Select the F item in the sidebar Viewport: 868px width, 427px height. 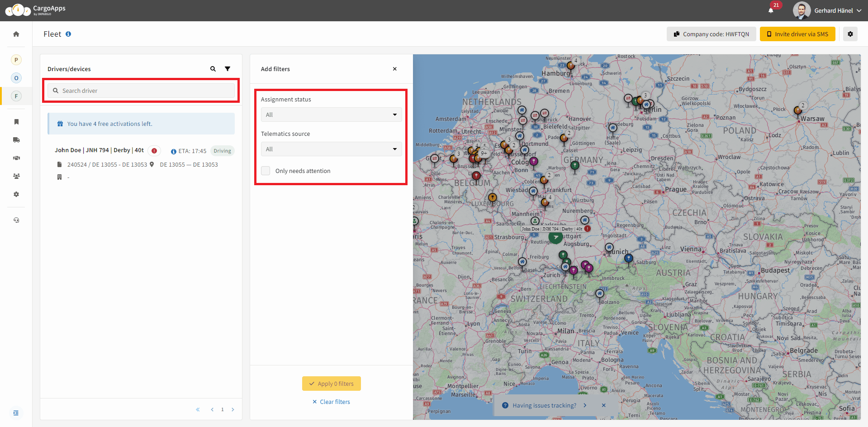click(x=16, y=96)
